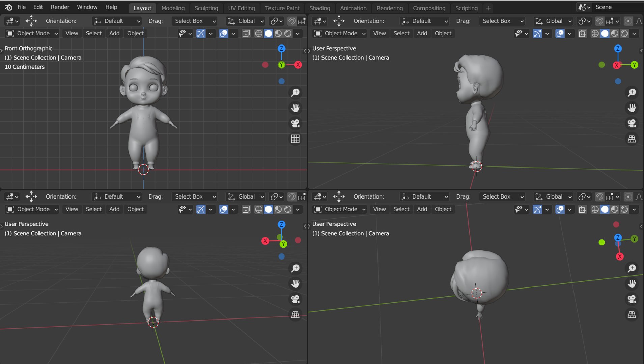Click the blue Z axis gizmo in bottom-left viewport
Image resolution: width=644 pixels, height=364 pixels.
pos(281,224)
